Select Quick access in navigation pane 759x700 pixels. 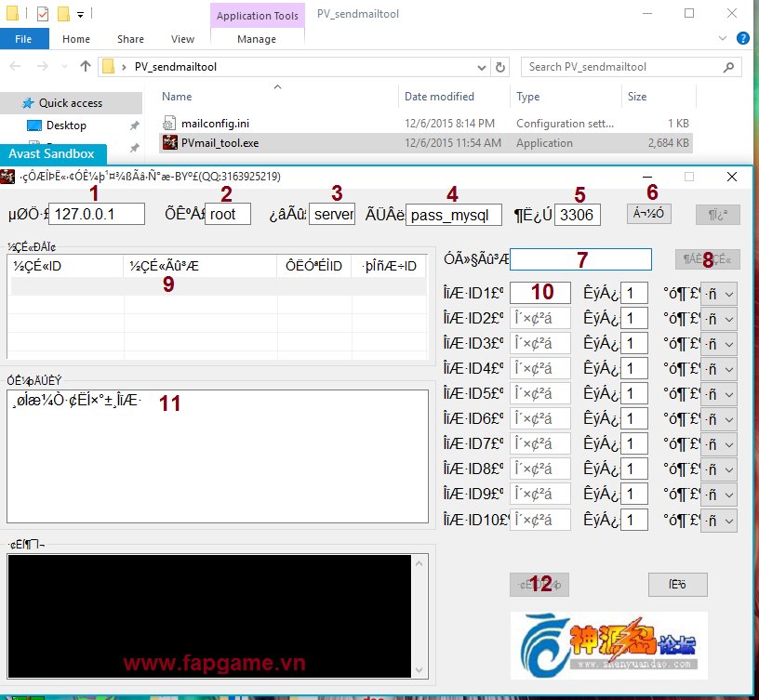(70, 103)
